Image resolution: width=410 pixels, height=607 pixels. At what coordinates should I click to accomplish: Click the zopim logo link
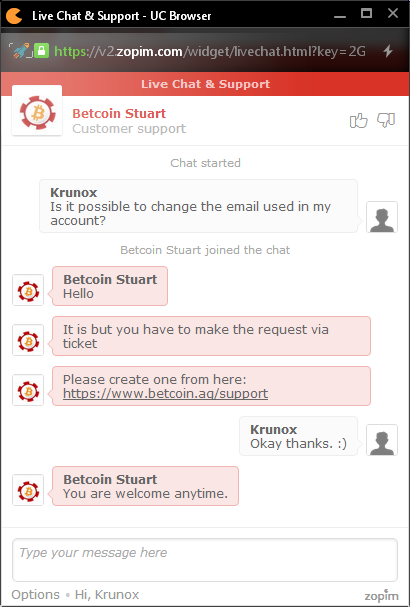click(x=381, y=595)
